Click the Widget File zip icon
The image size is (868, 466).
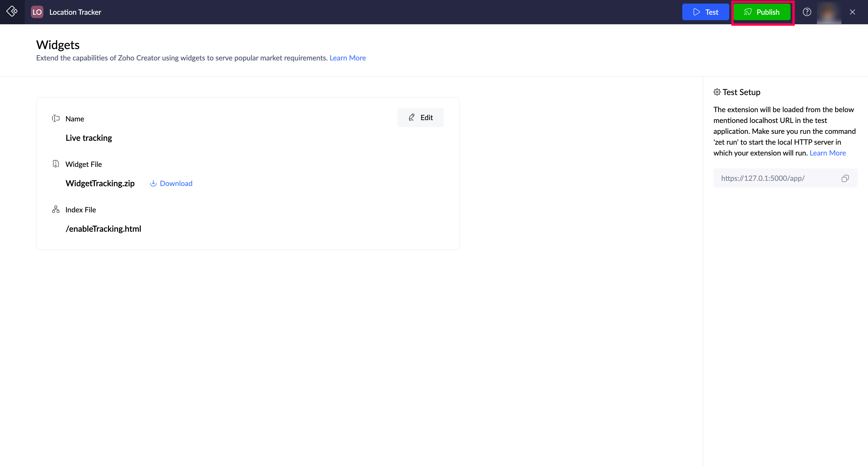click(56, 164)
